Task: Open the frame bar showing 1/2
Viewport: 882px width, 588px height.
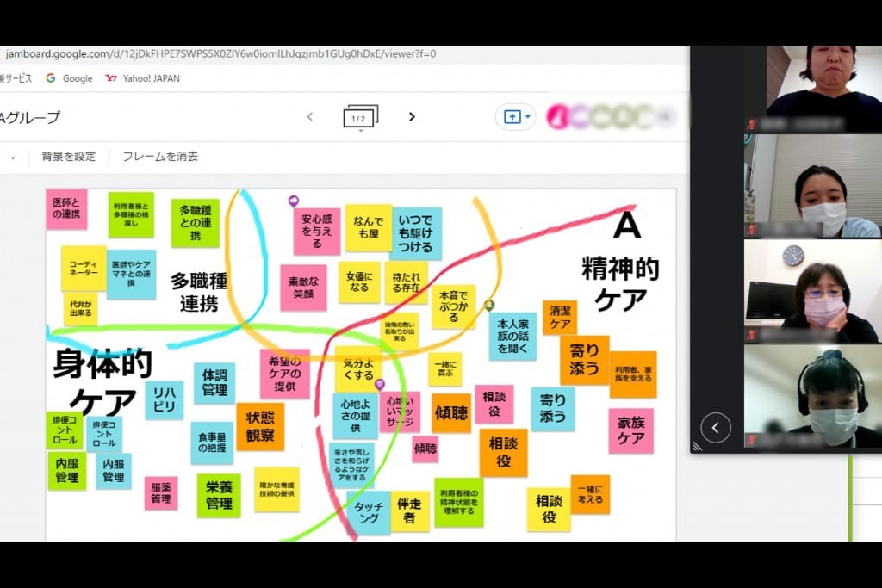Action: [x=361, y=117]
